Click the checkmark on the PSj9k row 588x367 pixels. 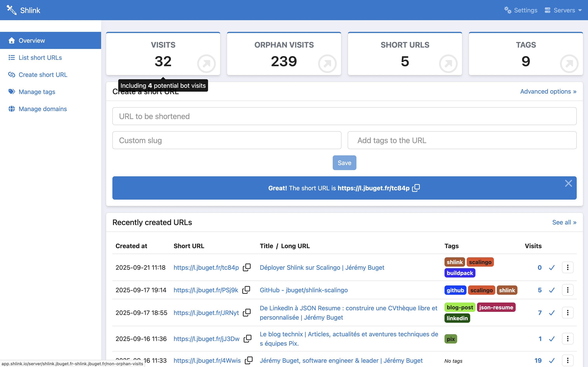tap(552, 290)
